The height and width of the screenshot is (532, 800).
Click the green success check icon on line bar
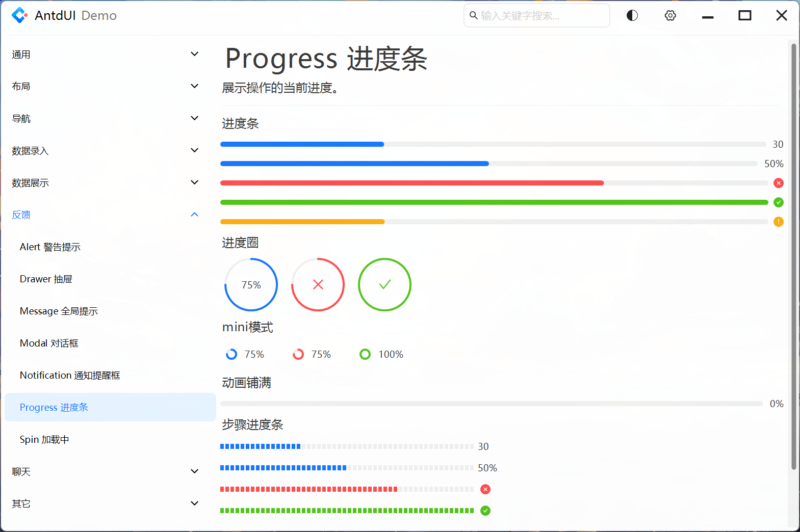pyautogui.click(x=778, y=202)
